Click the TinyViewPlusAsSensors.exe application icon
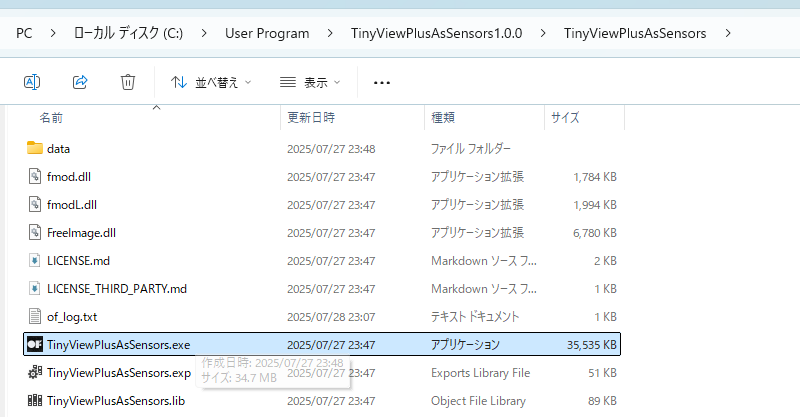The height and width of the screenshot is (417, 800). click(35, 345)
